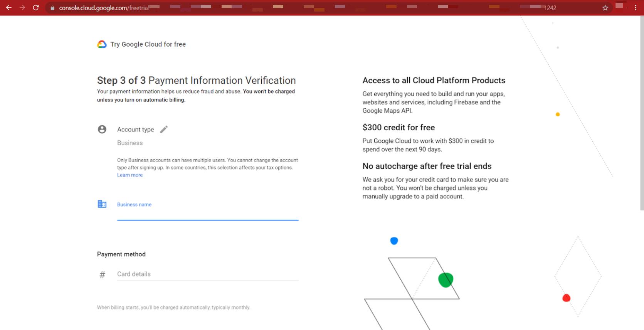Click the Google Cloud logo
The width and height of the screenshot is (644, 330).
click(x=102, y=44)
